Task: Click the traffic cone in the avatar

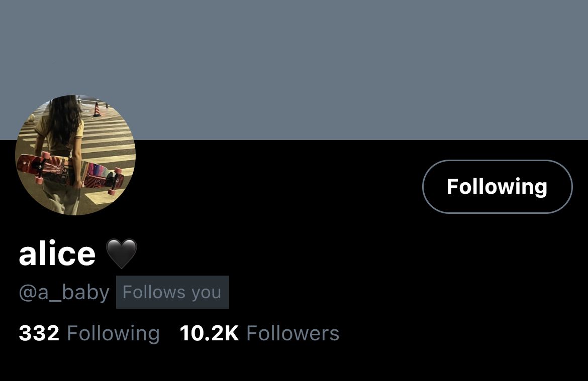Action: [97, 108]
